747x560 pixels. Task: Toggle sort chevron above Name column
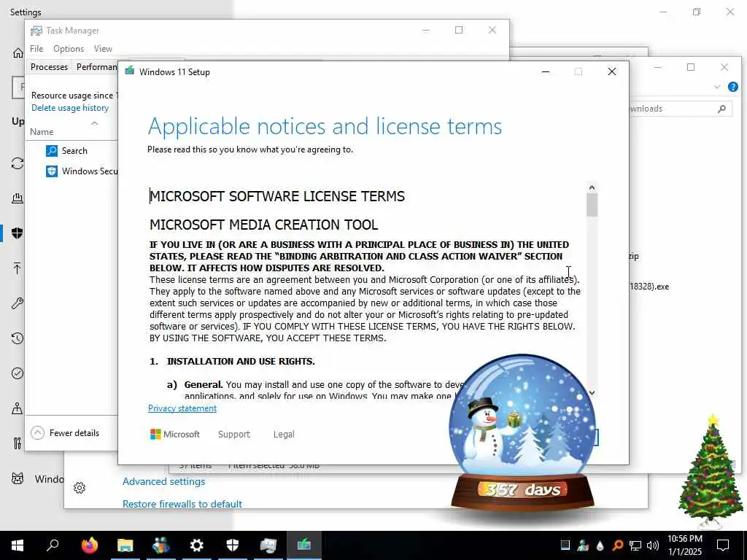94,123
